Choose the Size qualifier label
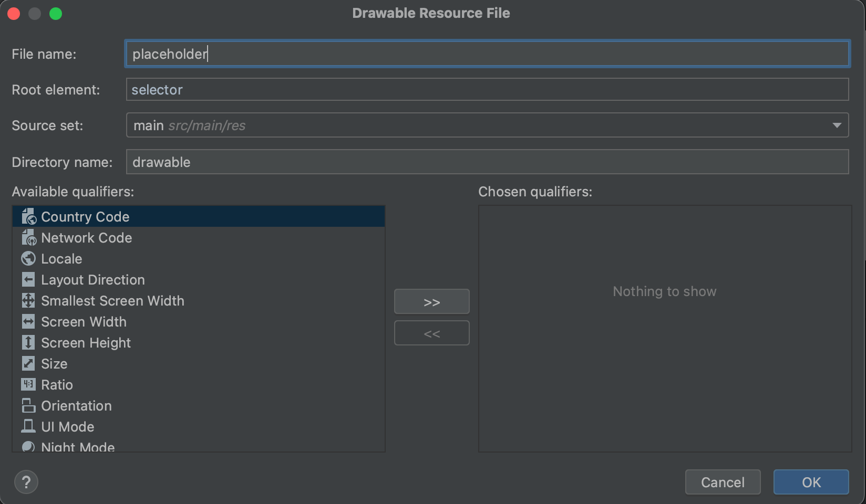This screenshot has height=504, width=866. tap(54, 364)
